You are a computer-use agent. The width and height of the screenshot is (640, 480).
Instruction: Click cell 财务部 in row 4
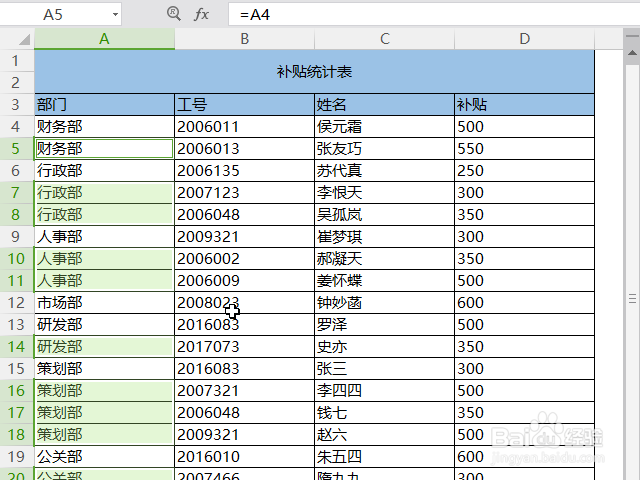pos(104,127)
